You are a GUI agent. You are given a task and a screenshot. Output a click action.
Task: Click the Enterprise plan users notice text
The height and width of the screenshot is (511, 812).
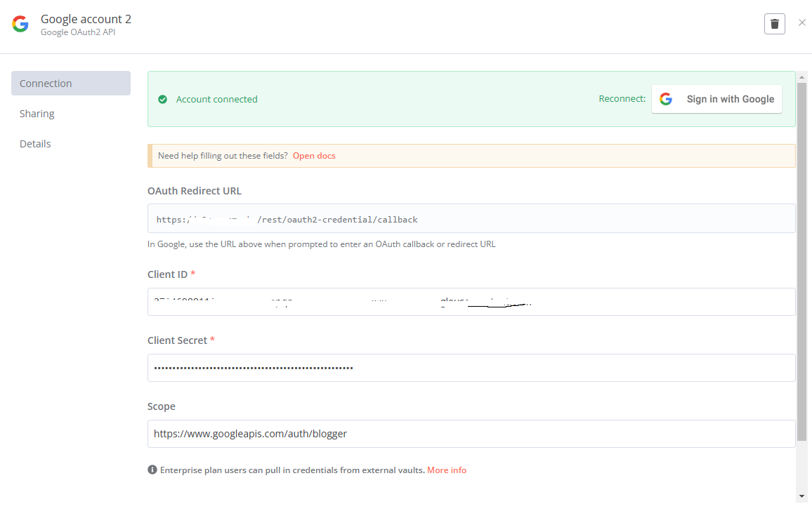point(292,470)
